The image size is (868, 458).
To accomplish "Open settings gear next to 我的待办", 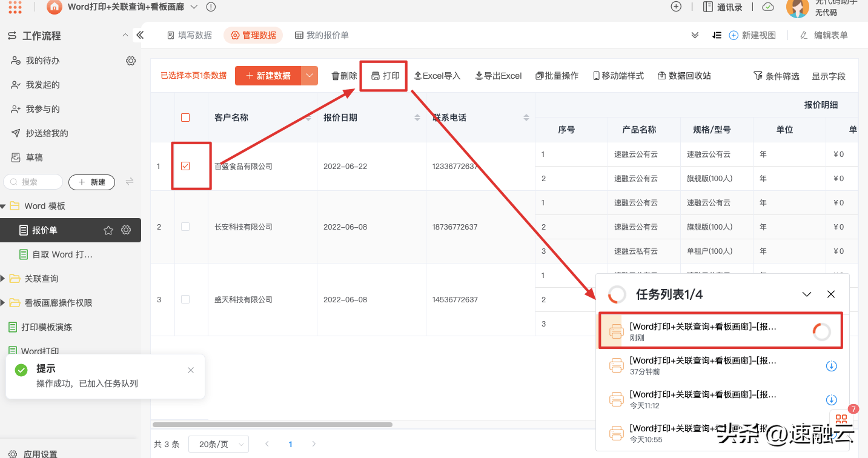I will coord(131,61).
